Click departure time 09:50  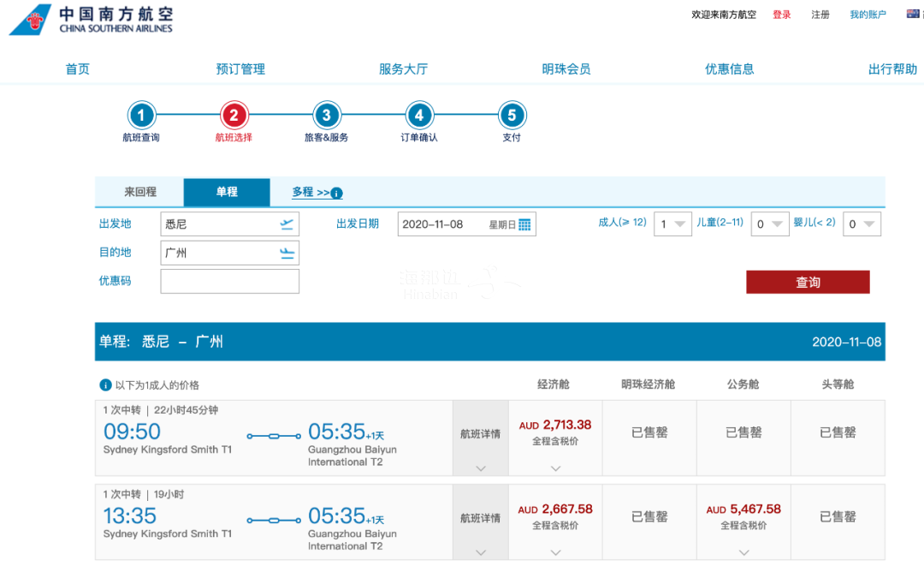coord(132,432)
